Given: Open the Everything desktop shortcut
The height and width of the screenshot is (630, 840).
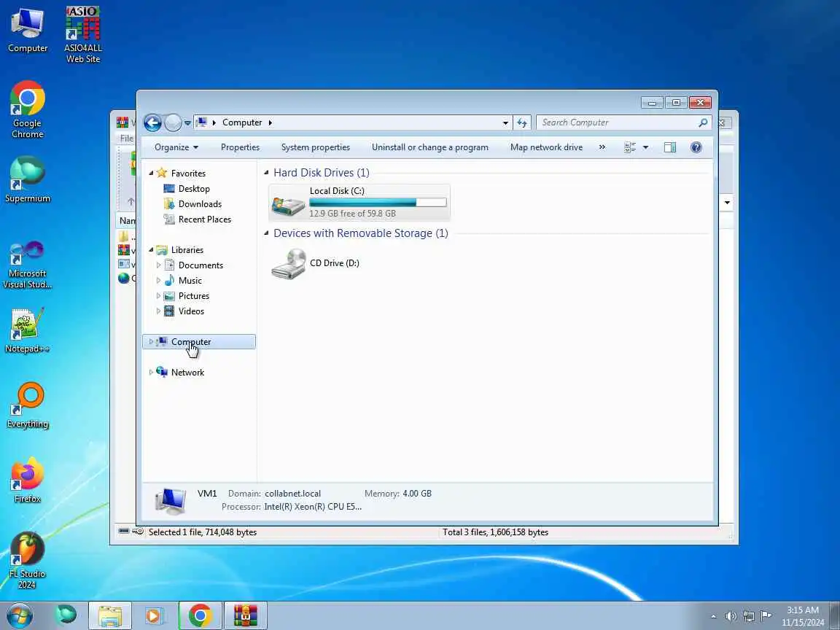Looking at the screenshot, I should [27, 405].
